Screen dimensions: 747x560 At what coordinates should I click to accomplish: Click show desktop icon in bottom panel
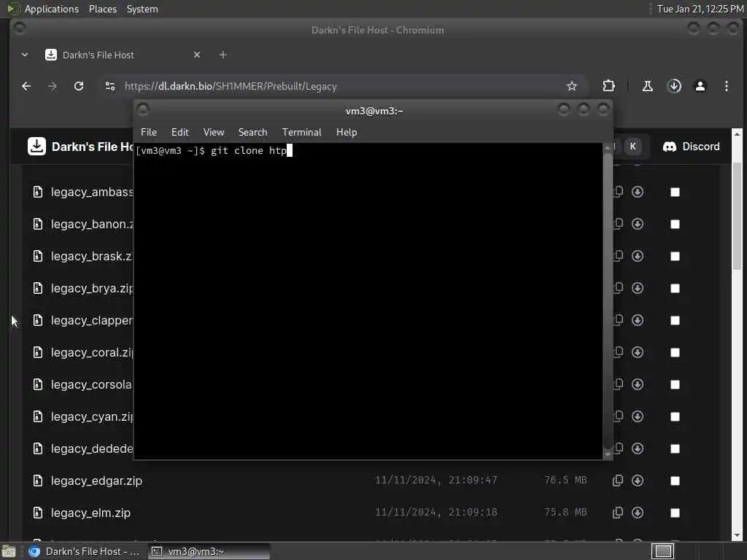pyautogui.click(x=9, y=551)
